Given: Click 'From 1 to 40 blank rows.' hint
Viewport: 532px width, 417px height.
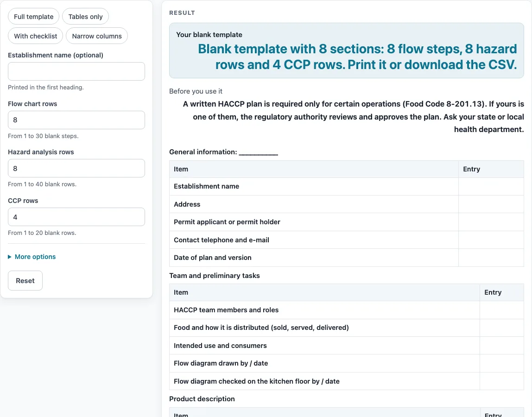Looking at the screenshot, I should click(42, 184).
